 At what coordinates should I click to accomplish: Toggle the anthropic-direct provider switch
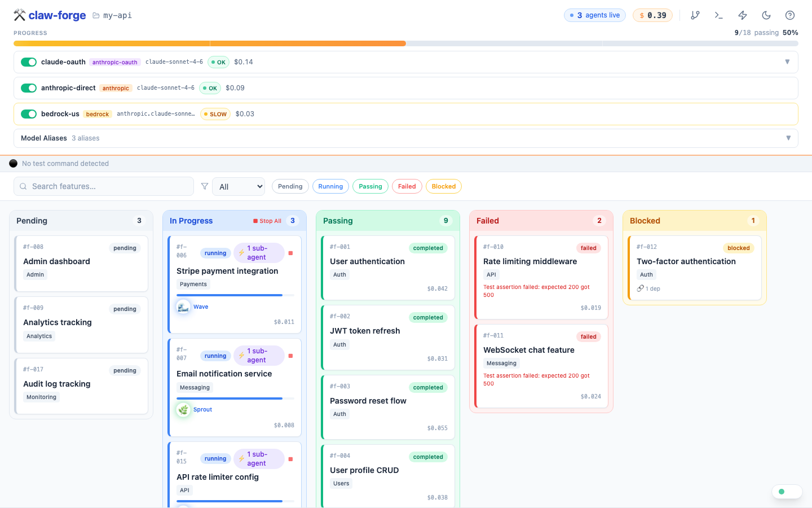(x=29, y=88)
